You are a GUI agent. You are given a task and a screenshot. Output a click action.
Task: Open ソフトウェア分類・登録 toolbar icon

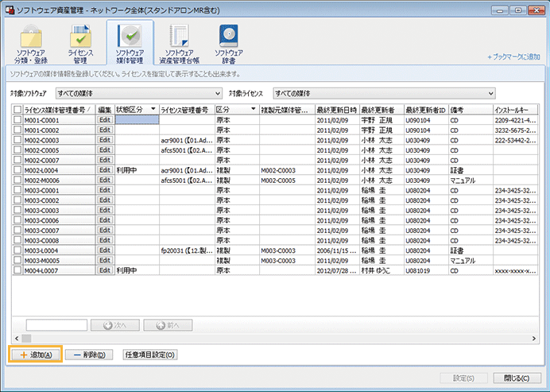point(31,44)
